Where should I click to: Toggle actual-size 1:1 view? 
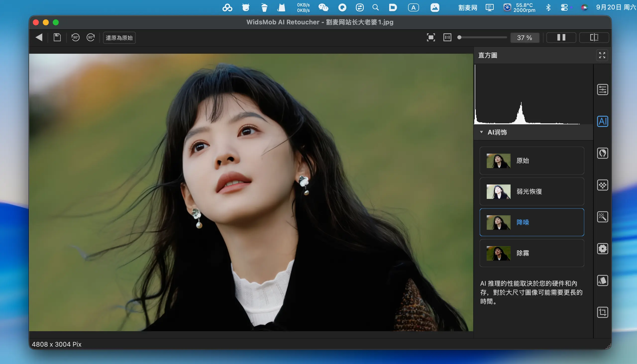[x=447, y=38]
